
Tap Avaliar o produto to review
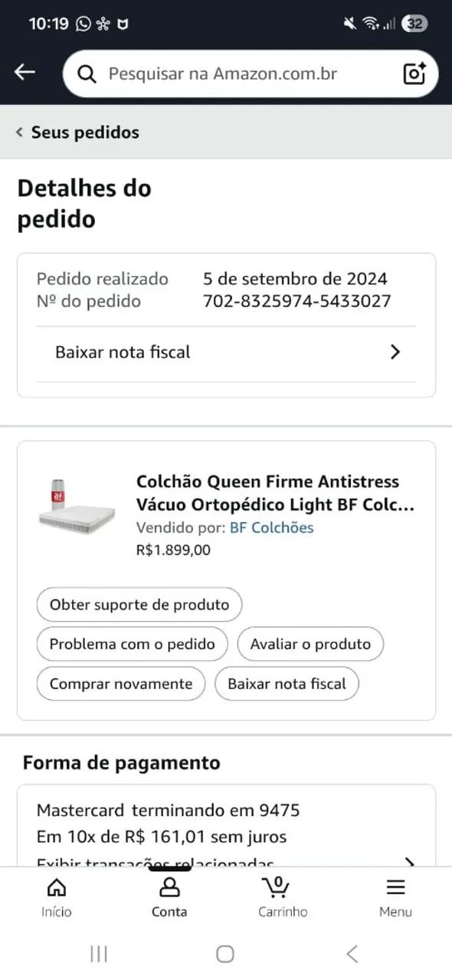click(x=310, y=644)
